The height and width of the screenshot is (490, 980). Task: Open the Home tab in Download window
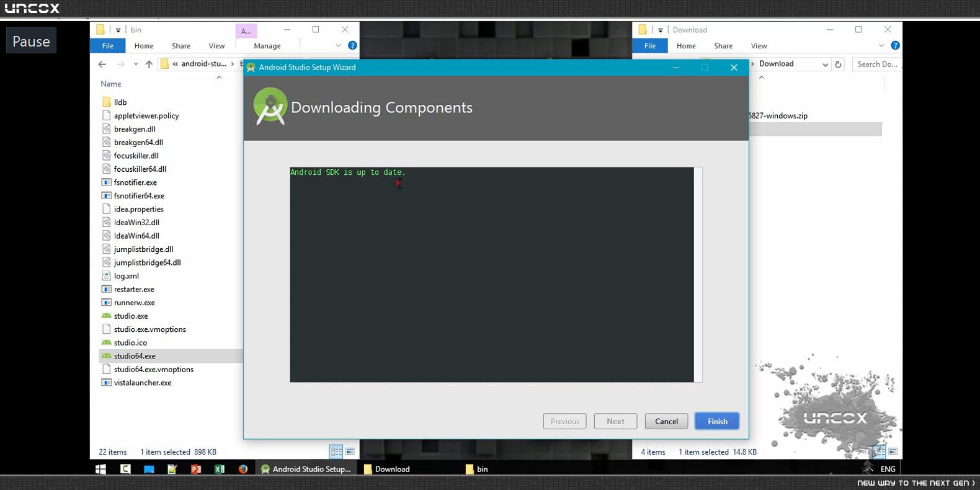(686, 46)
